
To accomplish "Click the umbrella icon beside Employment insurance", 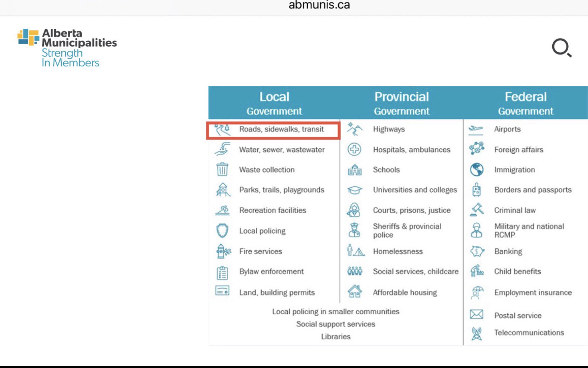I will [x=477, y=292].
